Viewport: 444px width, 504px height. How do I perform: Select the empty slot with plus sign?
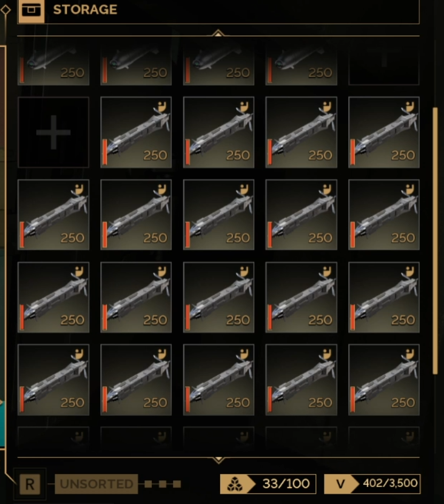click(53, 132)
